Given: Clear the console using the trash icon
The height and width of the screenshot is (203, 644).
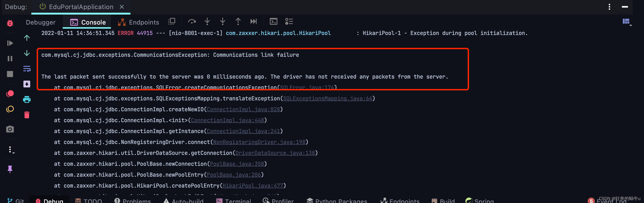Looking at the screenshot, I should (x=27, y=115).
